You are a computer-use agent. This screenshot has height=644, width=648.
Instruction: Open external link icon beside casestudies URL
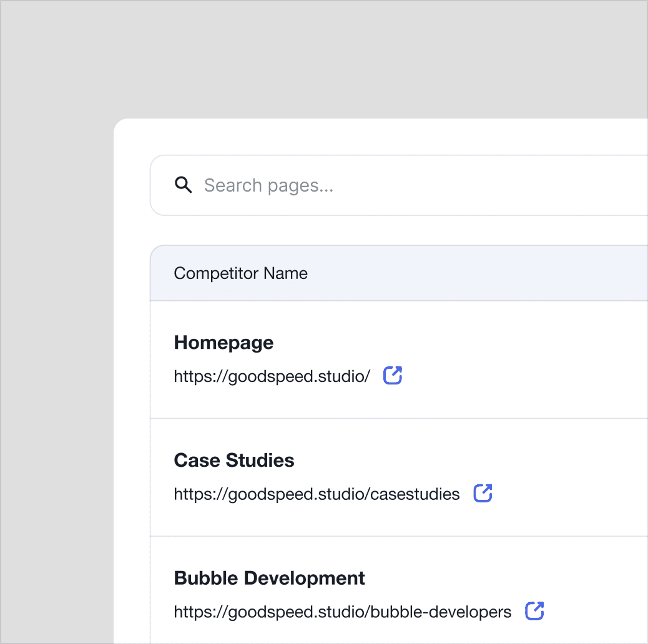(x=483, y=493)
